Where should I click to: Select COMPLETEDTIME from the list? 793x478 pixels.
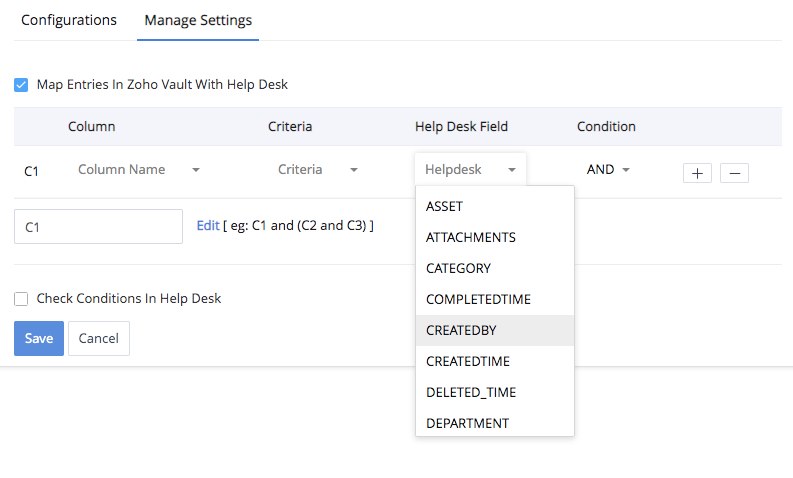(x=478, y=299)
